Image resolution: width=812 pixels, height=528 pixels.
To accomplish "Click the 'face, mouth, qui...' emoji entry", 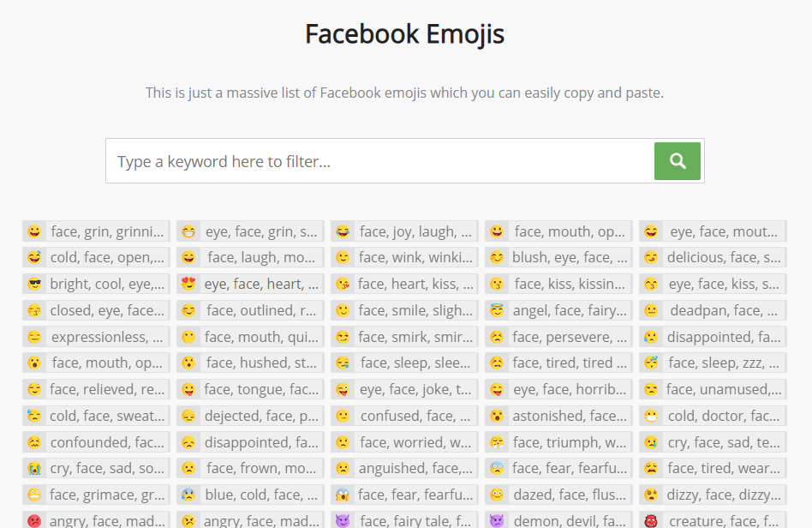I will tap(251, 337).
